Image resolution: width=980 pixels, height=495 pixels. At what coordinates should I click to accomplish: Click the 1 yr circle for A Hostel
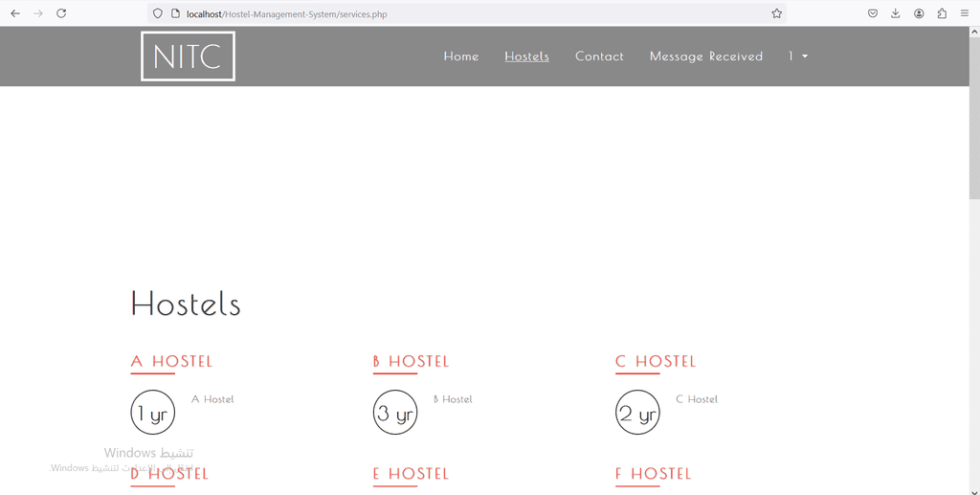pyautogui.click(x=152, y=413)
